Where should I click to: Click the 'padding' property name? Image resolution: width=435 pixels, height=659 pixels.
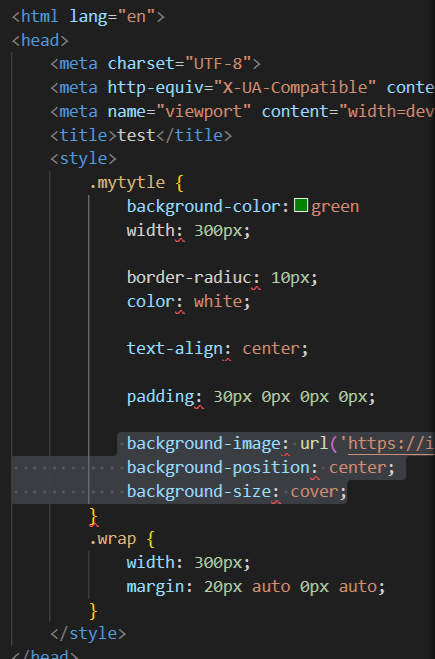click(161, 397)
